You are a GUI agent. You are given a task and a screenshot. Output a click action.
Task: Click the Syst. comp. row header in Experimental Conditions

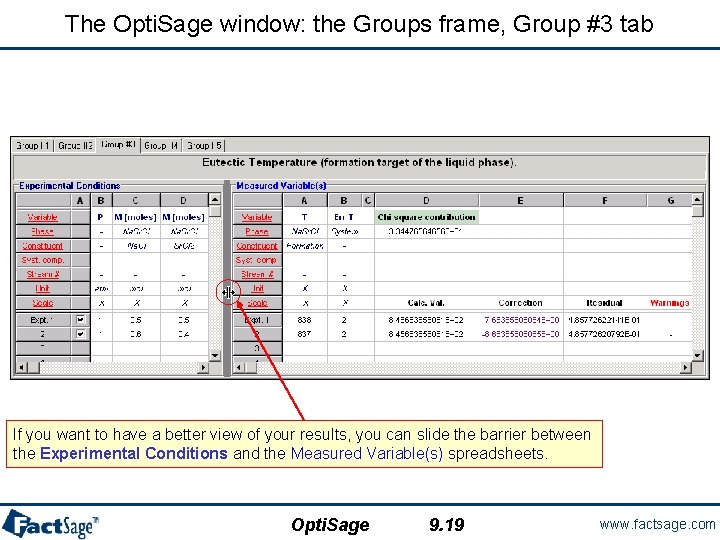pos(43,260)
